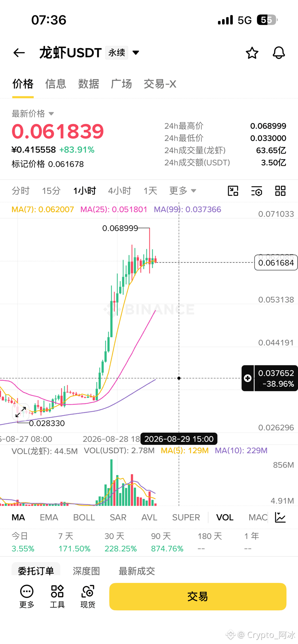This screenshot has width=298, height=644.
Task: Tap the 0.061684 current price tag
Action: click(276, 263)
